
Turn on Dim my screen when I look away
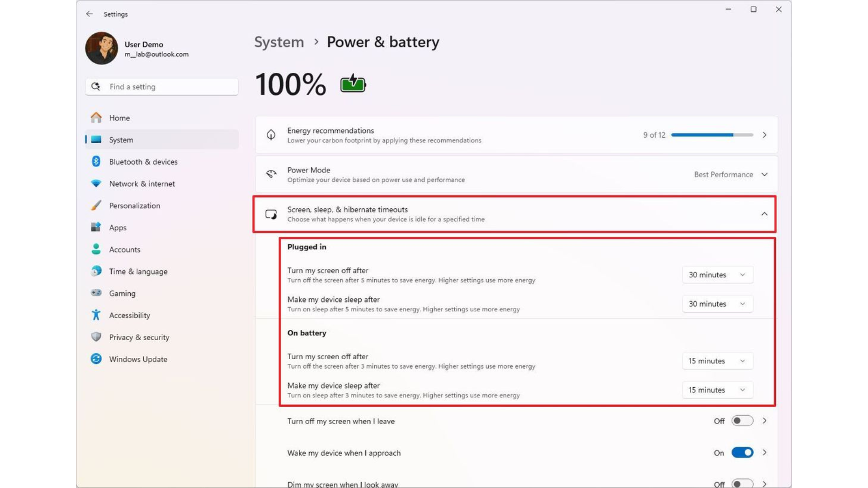(x=742, y=483)
